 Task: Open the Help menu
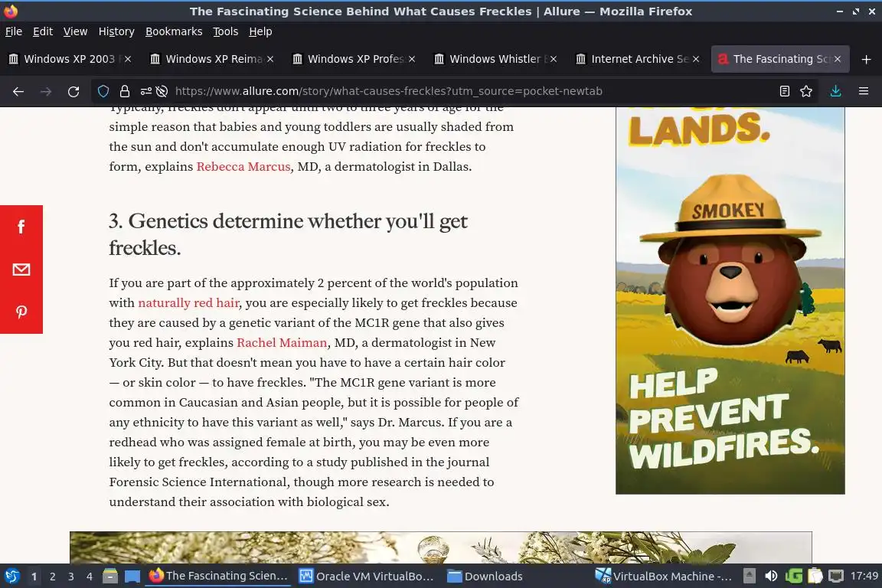point(260,31)
